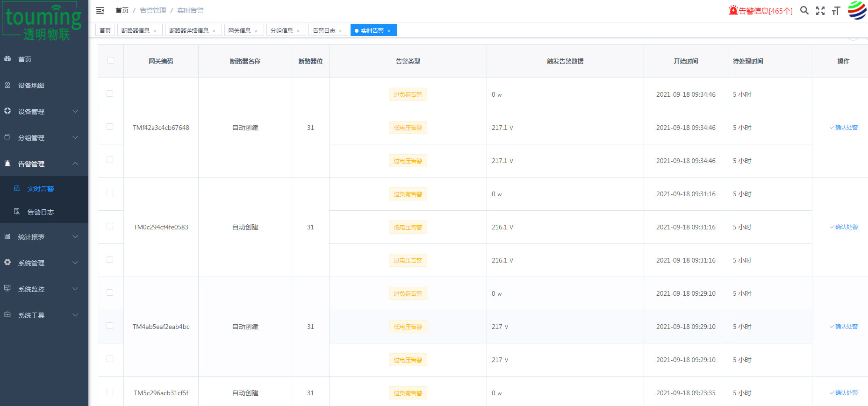Screen dimensions: 868x406
Task: Click 确认处警 for gateway TMf42a3c4cb67648
Action: click(844, 128)
